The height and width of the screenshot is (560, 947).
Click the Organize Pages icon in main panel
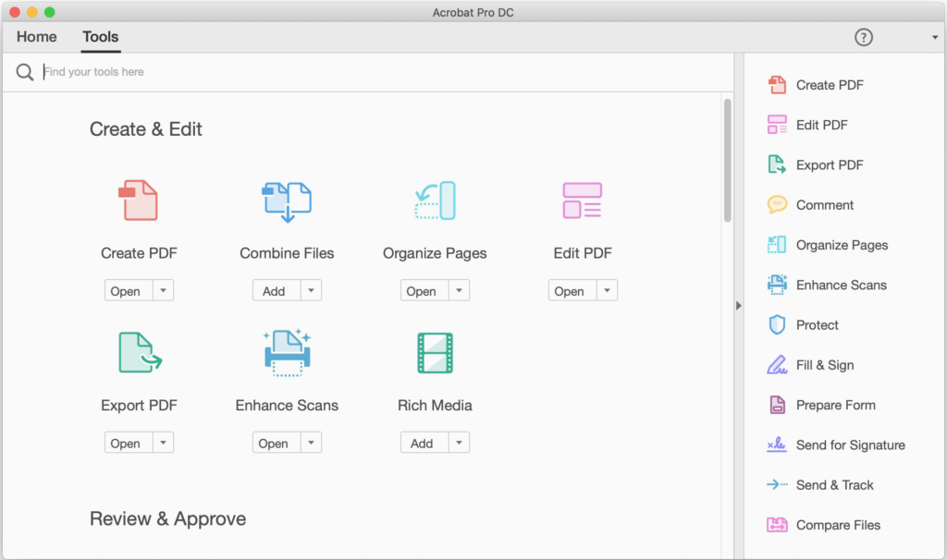coord(435,201)
